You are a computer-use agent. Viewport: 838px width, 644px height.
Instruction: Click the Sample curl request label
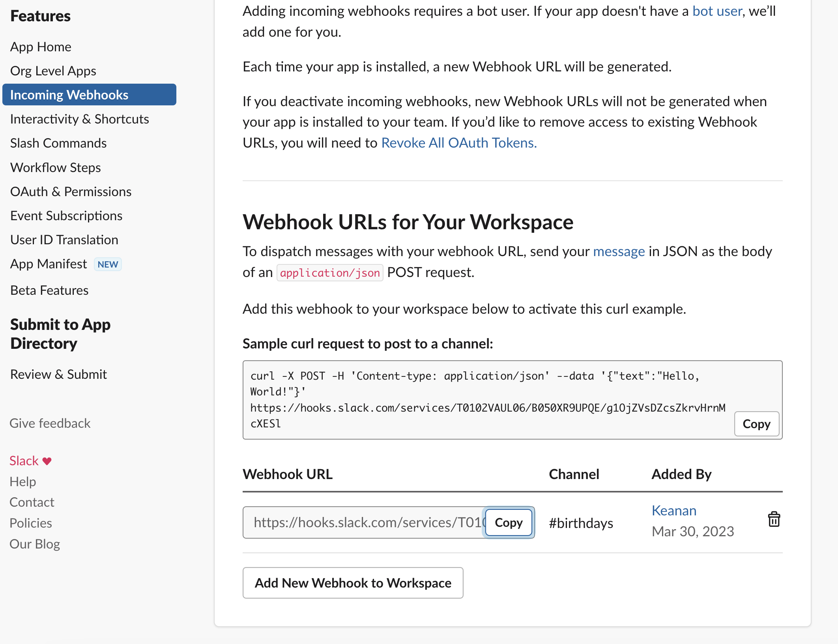click(x=368, y=344)
